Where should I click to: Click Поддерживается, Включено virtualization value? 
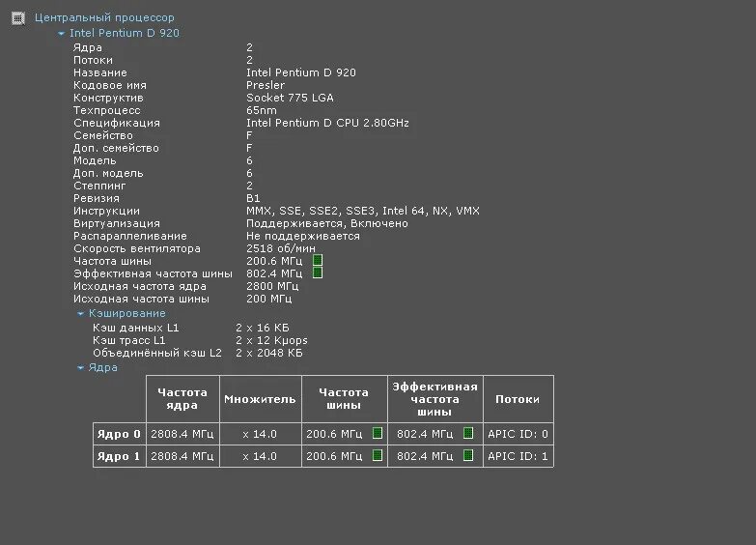point(327,223)
